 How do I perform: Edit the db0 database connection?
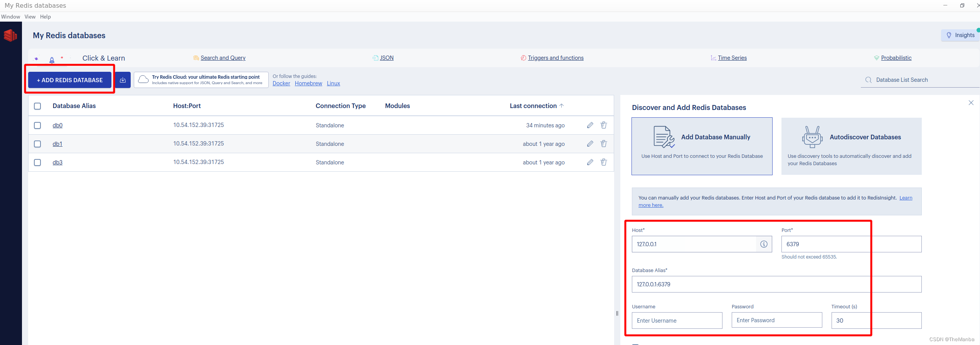pyautogui.click(x=590, y=125)
